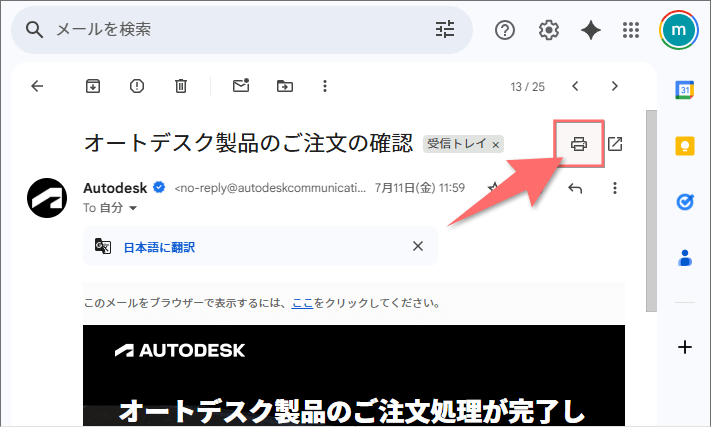Viewport: 711px width, 427px height.
Task: Click the Autodesk sender name
Action: coord(115,188)
